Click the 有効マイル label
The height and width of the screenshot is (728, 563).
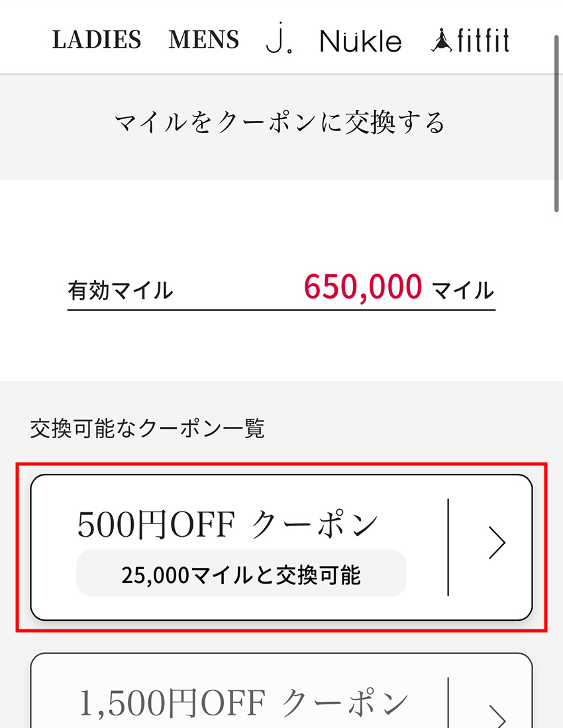pos(121,291)
